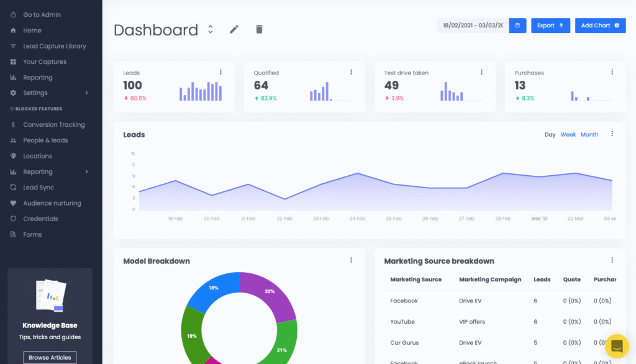Click the Lead Capture Library filter icon

point(13,46)
